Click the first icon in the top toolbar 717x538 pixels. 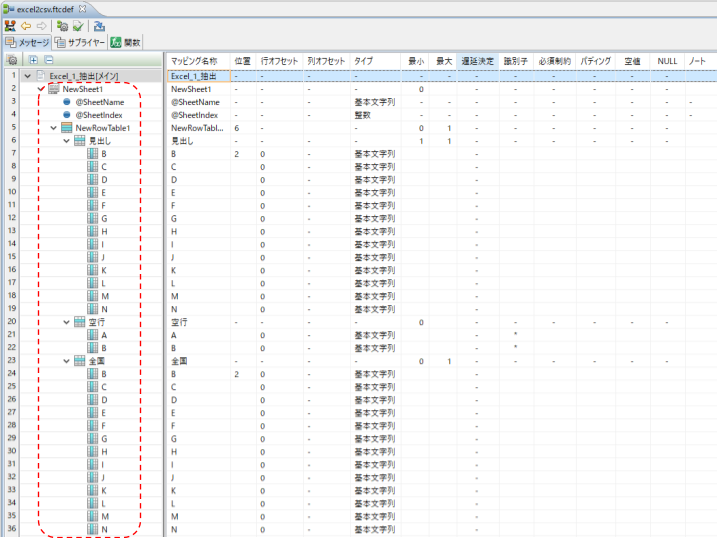(10, 26)
